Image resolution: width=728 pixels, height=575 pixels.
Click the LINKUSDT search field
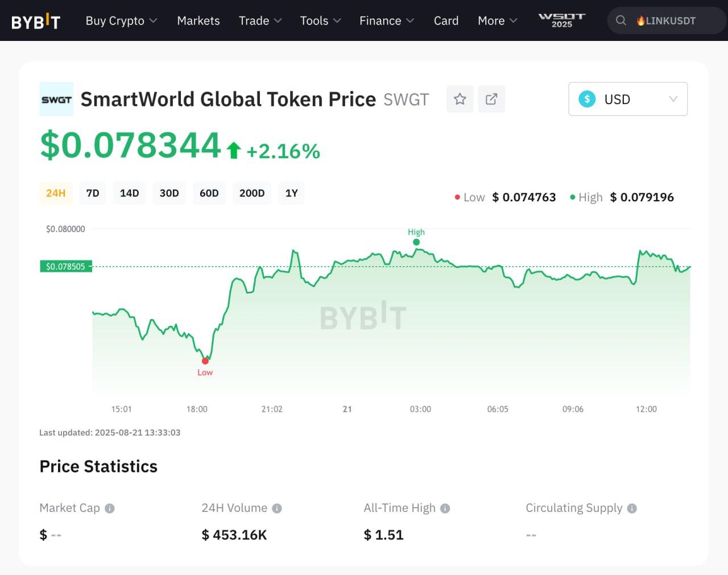[x=667, y=20]
